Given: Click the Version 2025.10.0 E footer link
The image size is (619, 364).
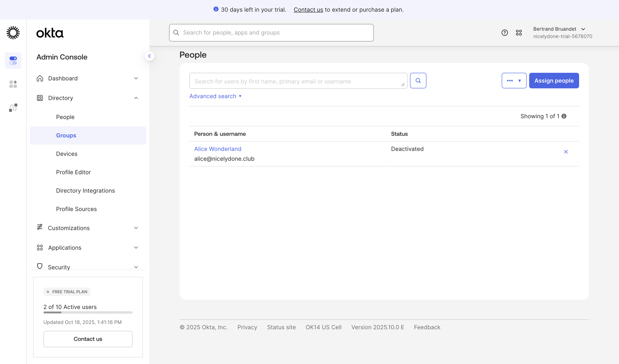Looking at the screenshot, I should pyautogui.click(x=378, y=327).
